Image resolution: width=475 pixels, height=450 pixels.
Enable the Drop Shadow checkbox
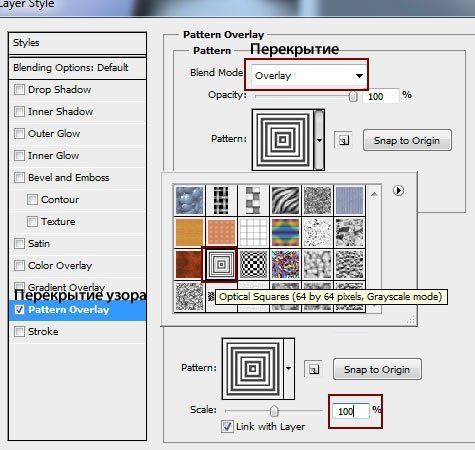pos(19,89)
